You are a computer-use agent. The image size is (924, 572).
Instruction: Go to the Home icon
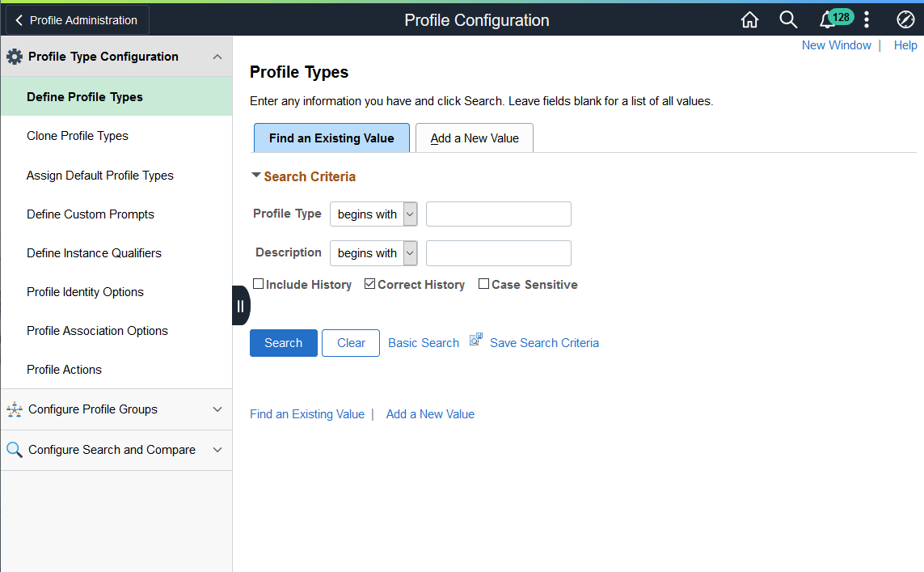[749, 20]
